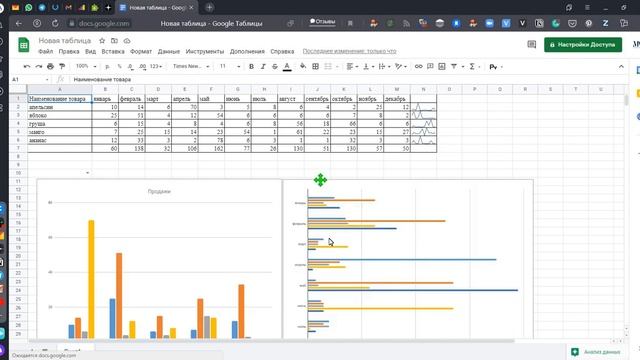Check cloud save status icon
Image resolution: width=640 pixels, height=360 pixels.
click(x=127, y=41)
